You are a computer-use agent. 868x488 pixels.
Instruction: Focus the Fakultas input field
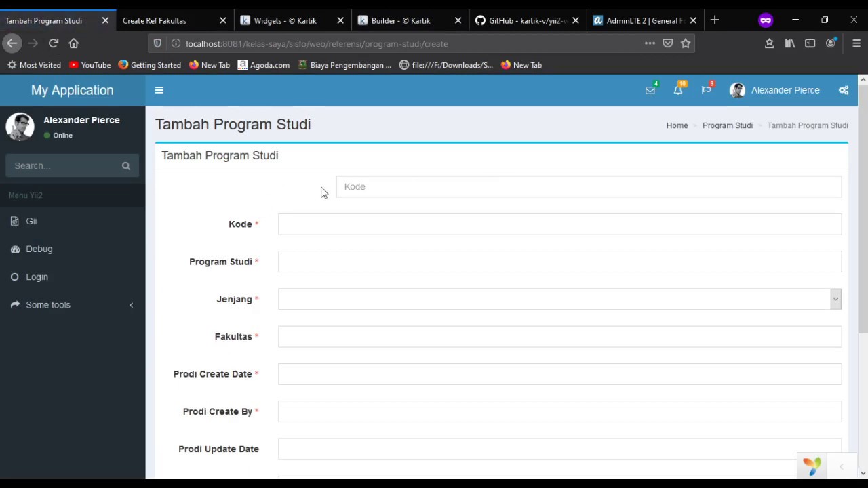pyautogui.click(x=559, y=337)
